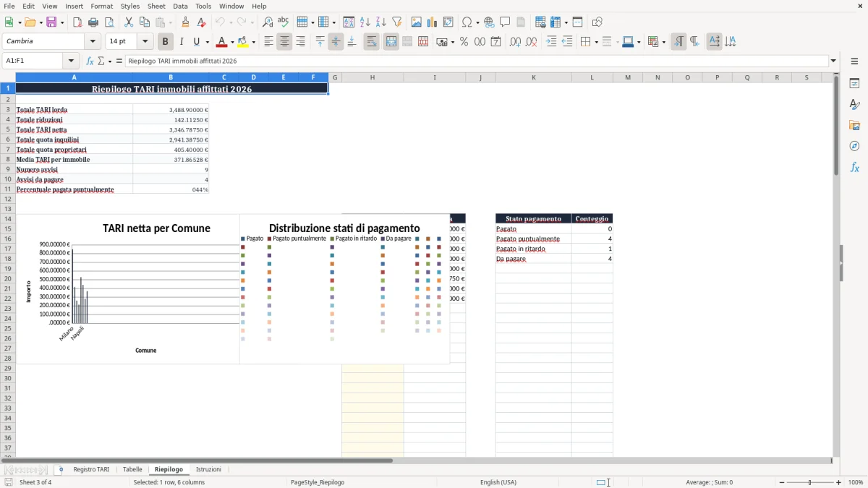Screen dimensions: 868x488
Task: Switch to the Tabelle sheet tab
Action: tap(132, 470)
